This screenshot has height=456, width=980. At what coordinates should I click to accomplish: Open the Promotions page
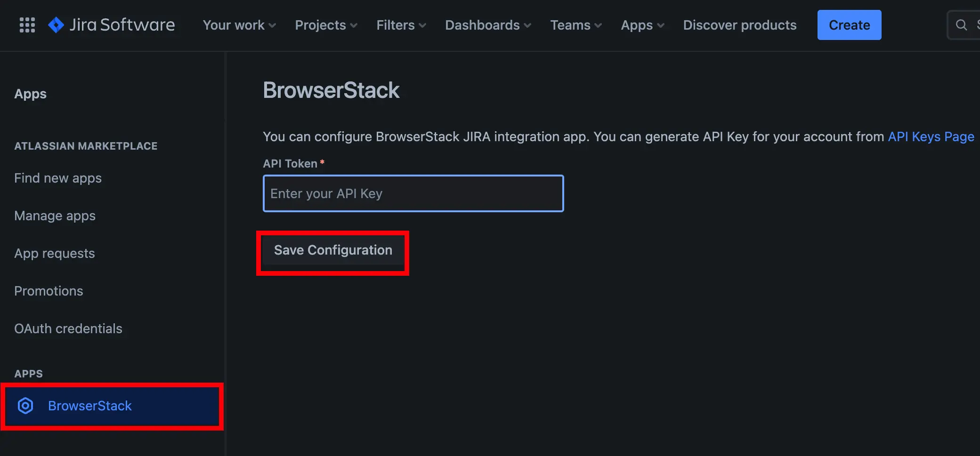point(49,291)
